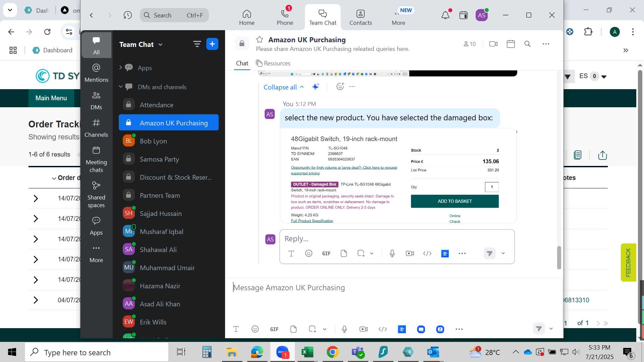The image size is (644, 362).
Task: Open the calendar icon in Zoom top bar
Action: (x=464, y=15)
